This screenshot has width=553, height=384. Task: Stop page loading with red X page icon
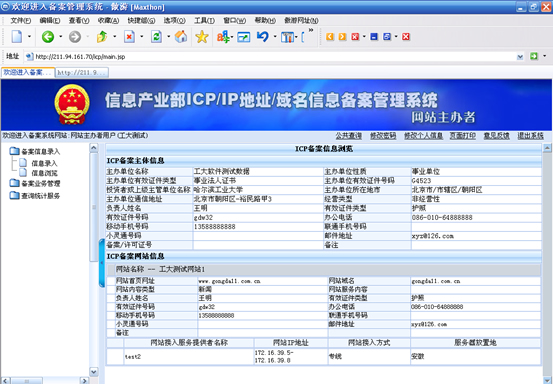pos(129,37)
